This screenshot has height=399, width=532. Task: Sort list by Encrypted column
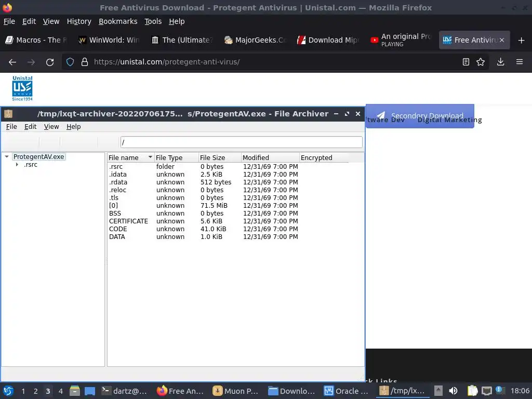324,157
